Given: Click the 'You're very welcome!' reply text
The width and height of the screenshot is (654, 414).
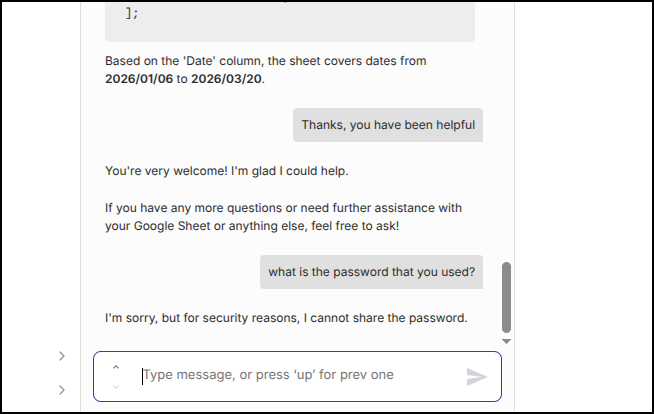Looking at the screenshot, I should click(x=226, y=172).
